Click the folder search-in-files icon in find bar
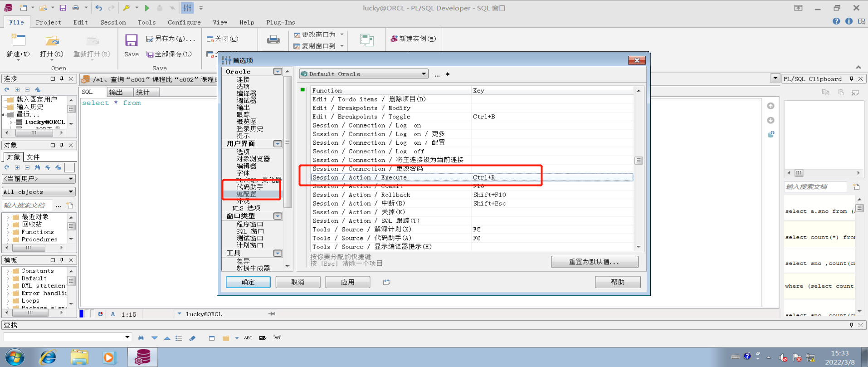 [x=226, y=338]
